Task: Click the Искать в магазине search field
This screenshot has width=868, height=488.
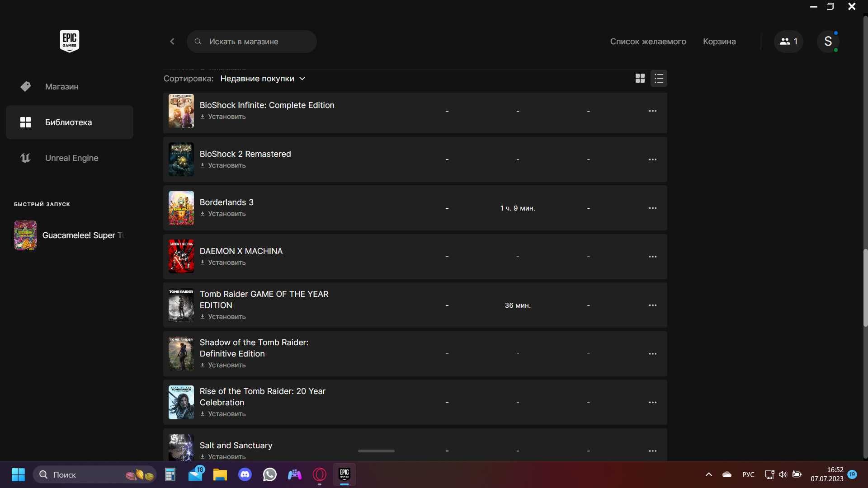Action: click(251, 42)
